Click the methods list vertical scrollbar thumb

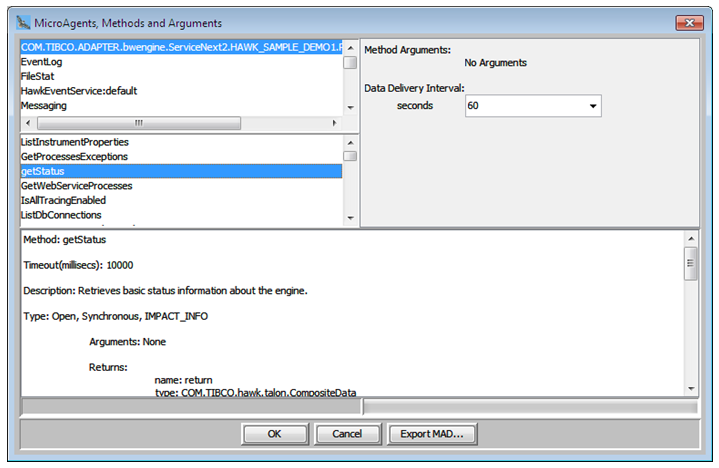(x=350, y=156)
